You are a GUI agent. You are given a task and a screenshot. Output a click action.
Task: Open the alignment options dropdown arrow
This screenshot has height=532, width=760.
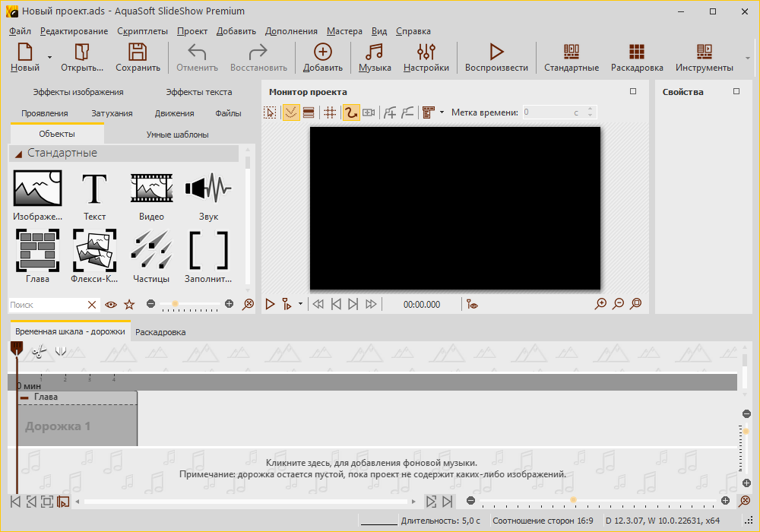[442, 112]
